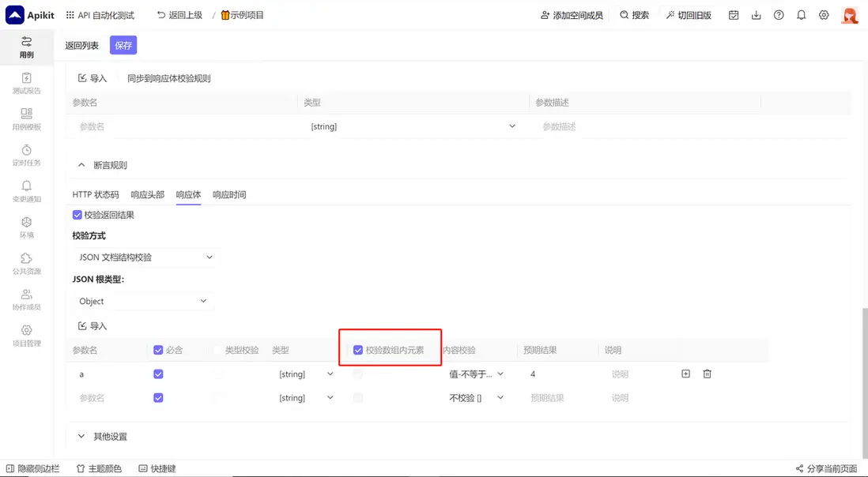Open [string] type dropdown in row a
The image size is (868, 477).
pyautogui.click(x=306, y=374)
